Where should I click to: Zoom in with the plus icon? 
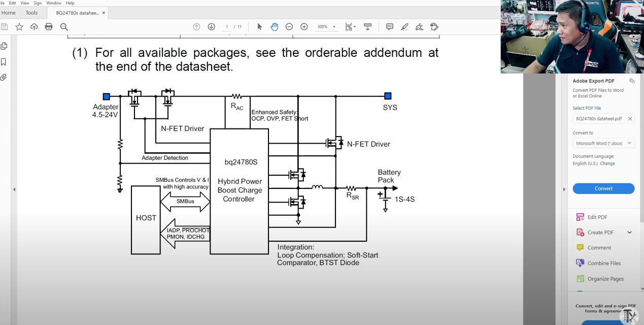tap(304, 27)
